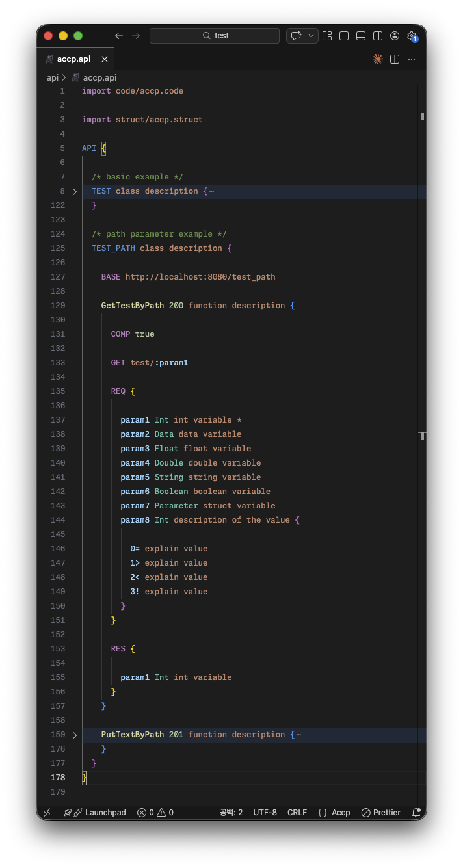This screenshot has height=868, width=463.
Task: Toggle the secondary side bar
Action: tap(378, 36)
